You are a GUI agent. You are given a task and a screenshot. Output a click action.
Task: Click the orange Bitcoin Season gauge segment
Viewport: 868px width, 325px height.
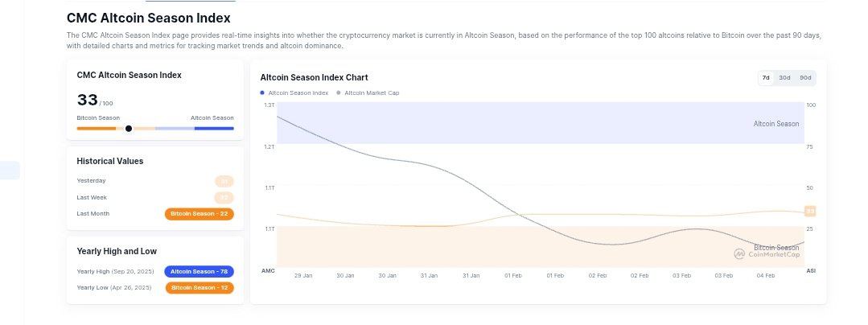tap(96, 129)
